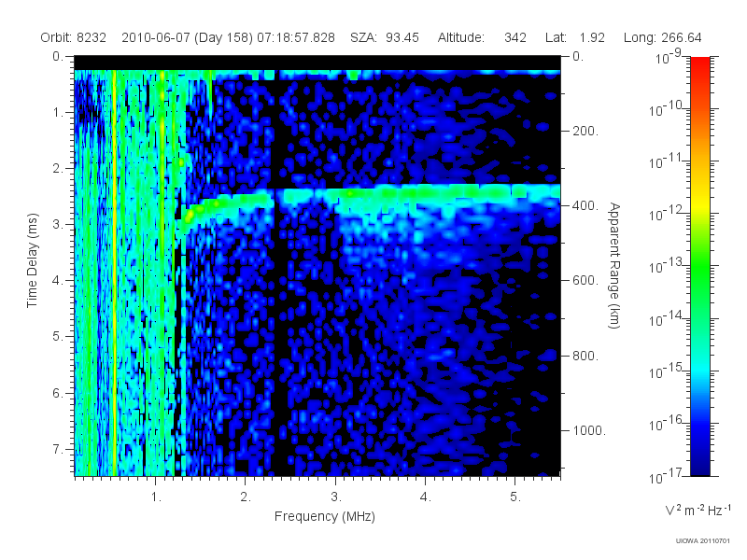
Task: Click the '3.' tick on the time delay axis
Action: tap(58, 224)
